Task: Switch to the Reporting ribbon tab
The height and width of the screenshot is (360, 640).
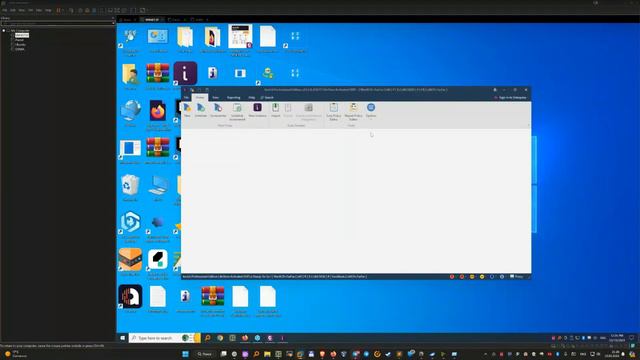Action: click(x=233, y=98)
